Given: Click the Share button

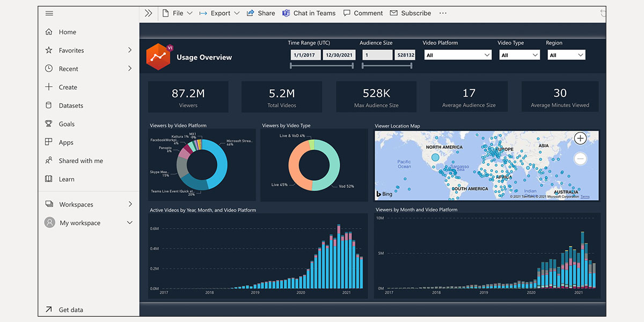Looking at the screenshot, I should coord(261,13).
